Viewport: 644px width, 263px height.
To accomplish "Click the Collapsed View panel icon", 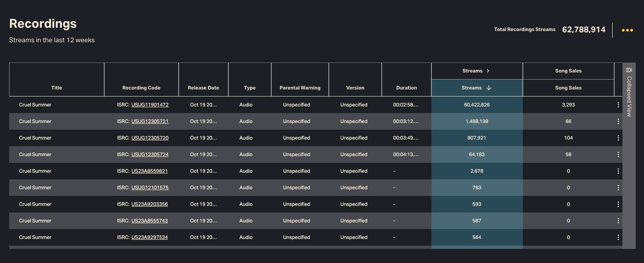I will (629, 70).
